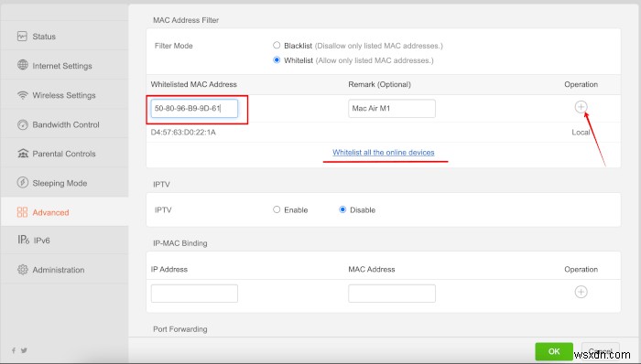This screenshot has width=641, height=364.
Task: Focus the Whitelisted MAC Address field
Action: [194, 109]
